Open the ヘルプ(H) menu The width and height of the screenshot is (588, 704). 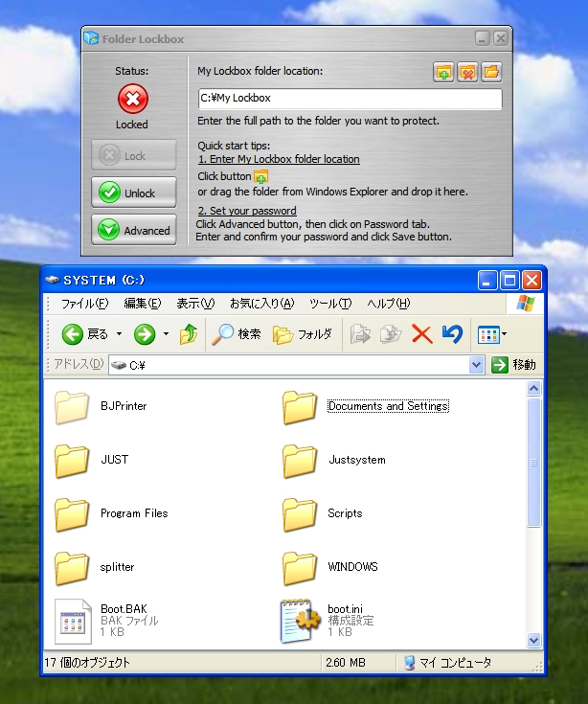[388, 304]
